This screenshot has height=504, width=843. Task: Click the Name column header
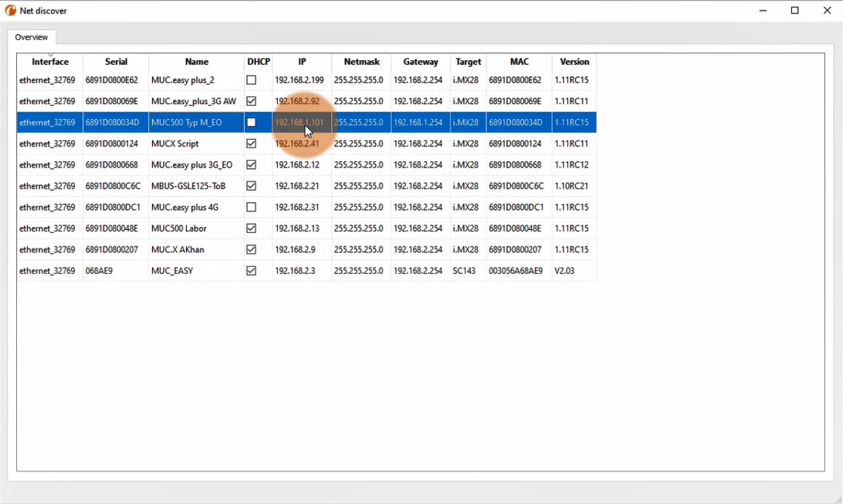[196, 62]
